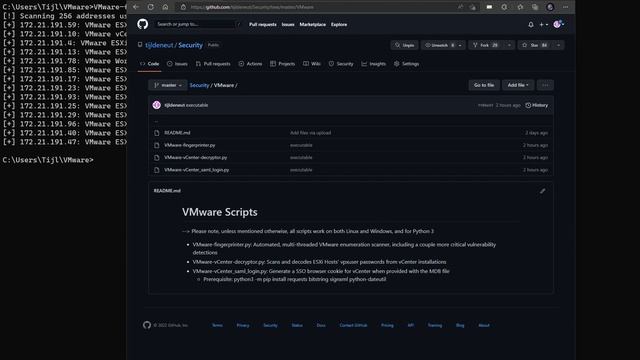Open the master branch selector

(x=168, y=85)
